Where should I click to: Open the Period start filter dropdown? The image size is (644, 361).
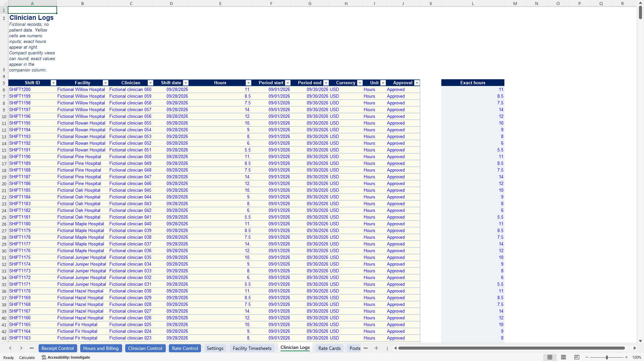tap(288, 83)
